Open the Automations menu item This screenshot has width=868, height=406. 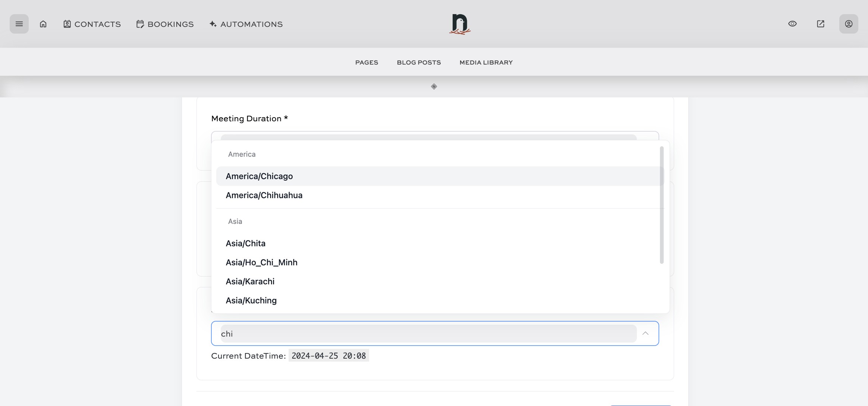pyautogui.click(x=246, y=24)
